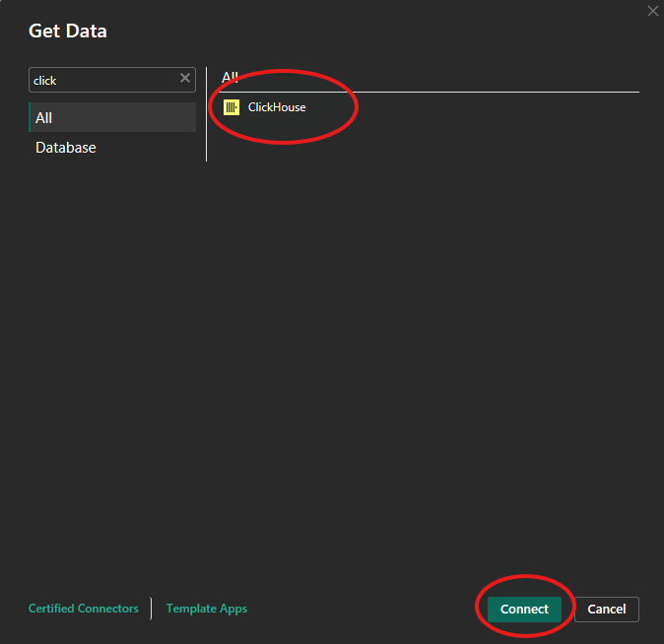Select the All category in the sidebar
The width and height of the screenshot is (664, 644).
tap(112, 117)
